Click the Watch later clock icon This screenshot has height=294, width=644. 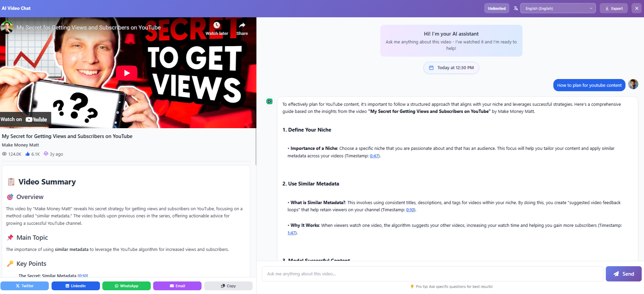click(217, 25)
